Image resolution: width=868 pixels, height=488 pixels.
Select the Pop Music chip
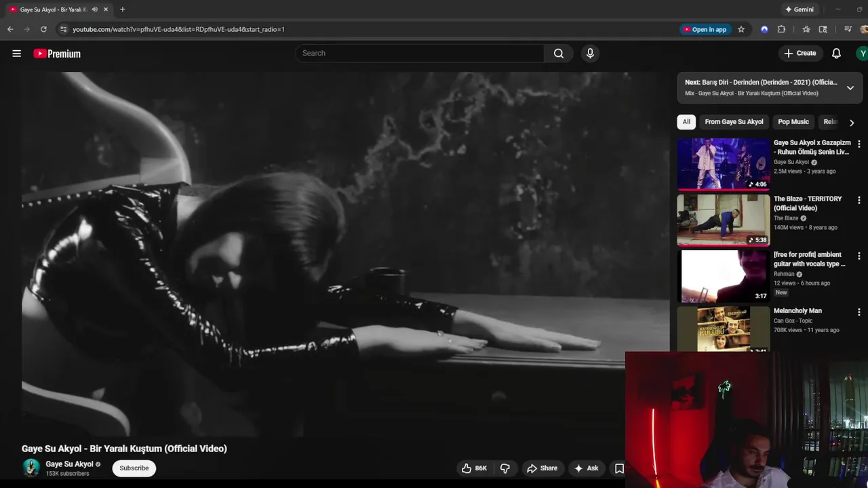(x=793, y=122)
